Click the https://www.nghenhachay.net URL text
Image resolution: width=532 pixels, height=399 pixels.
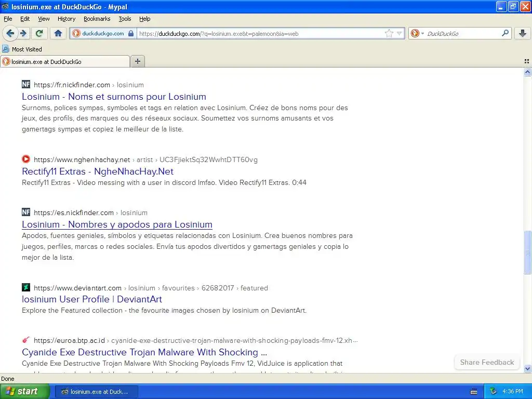coord(82,159)
